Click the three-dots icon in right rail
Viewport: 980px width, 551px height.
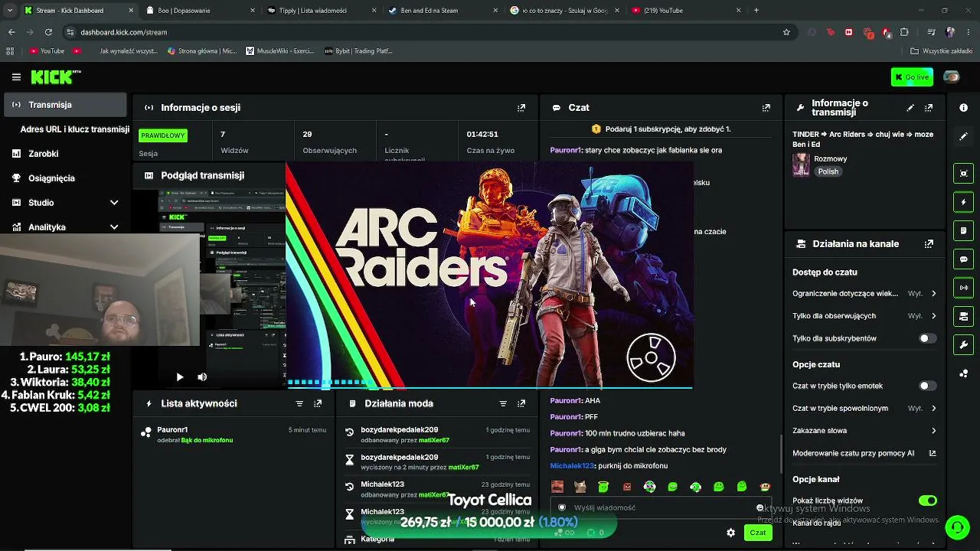[x=964, y=373]
